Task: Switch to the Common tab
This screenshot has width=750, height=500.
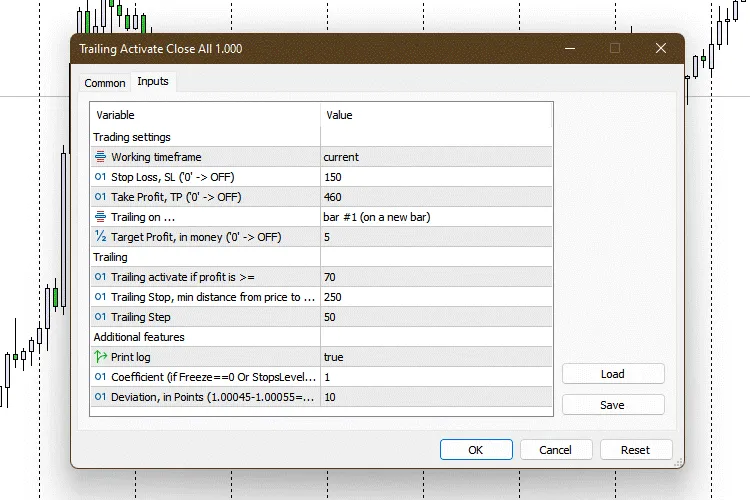Action: [105, 83]
